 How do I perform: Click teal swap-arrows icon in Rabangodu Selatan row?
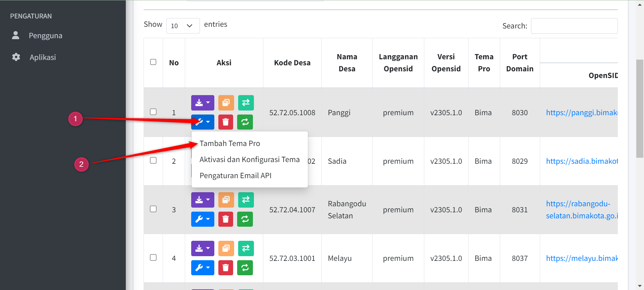point(246,200)
